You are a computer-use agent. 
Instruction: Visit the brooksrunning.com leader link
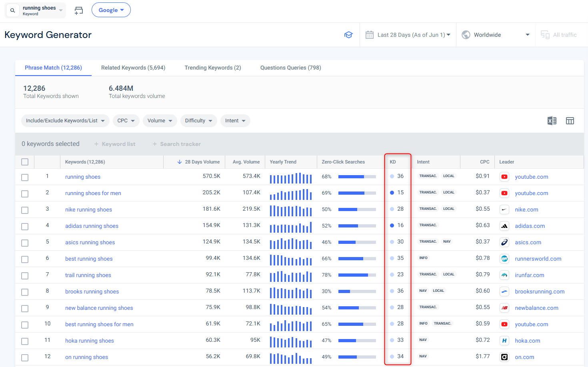point(540,291)
